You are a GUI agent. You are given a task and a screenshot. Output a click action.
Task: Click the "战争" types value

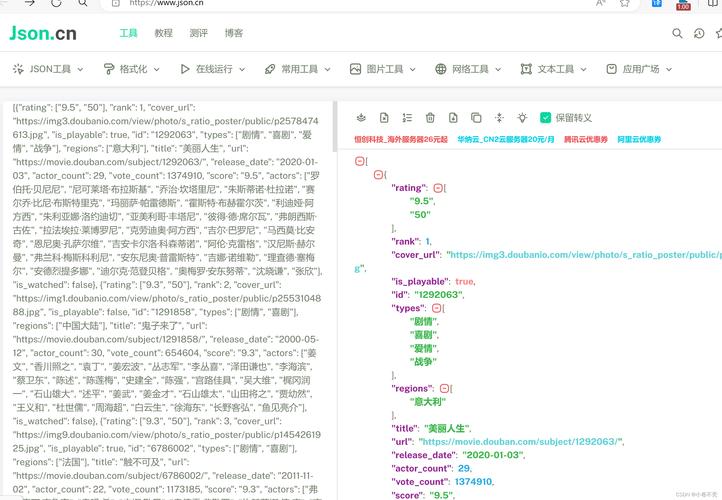click(x=423, y=362)
